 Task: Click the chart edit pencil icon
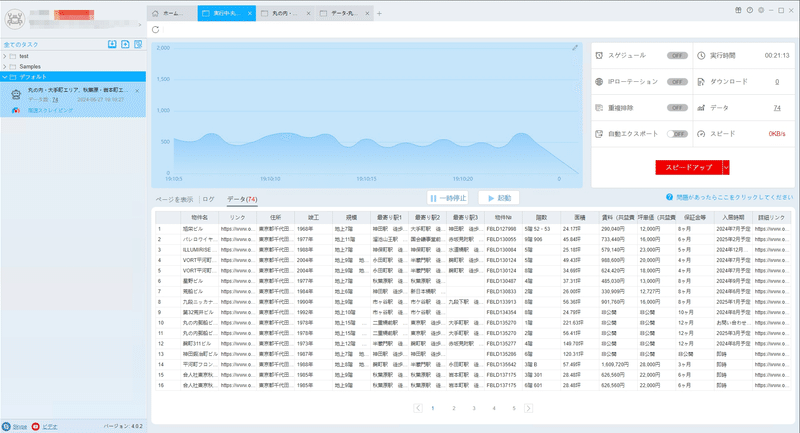tap(575, 48)
